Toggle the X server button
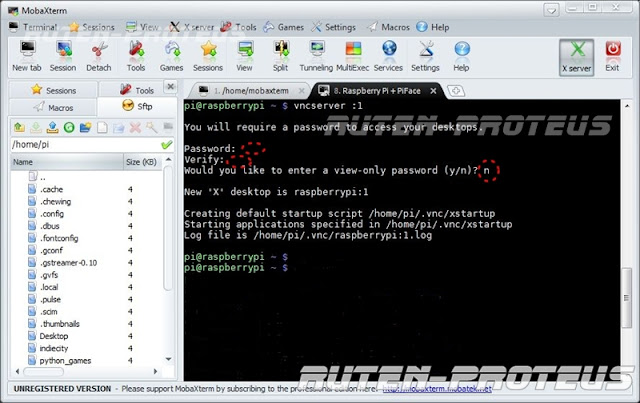 (x=576, y=57)
